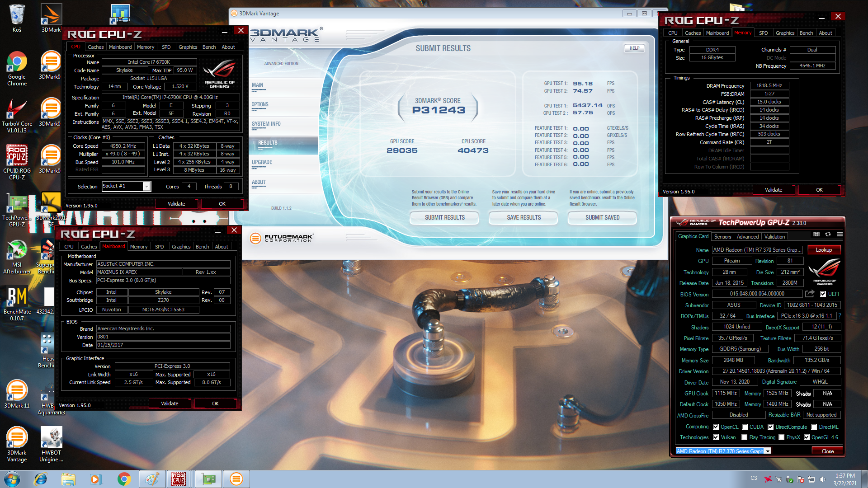Select the GPU-Z taskbar button
Screen dimensions: 868x488
(x=208, y=479)
